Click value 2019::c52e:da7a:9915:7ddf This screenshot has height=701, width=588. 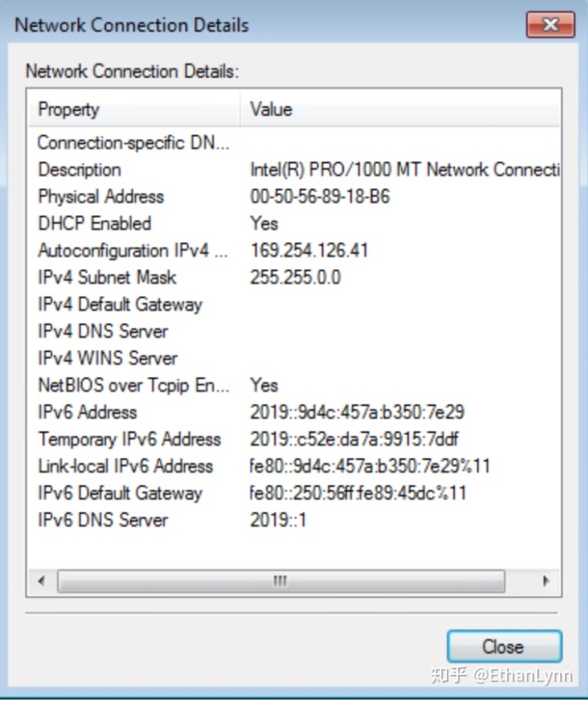354,439
